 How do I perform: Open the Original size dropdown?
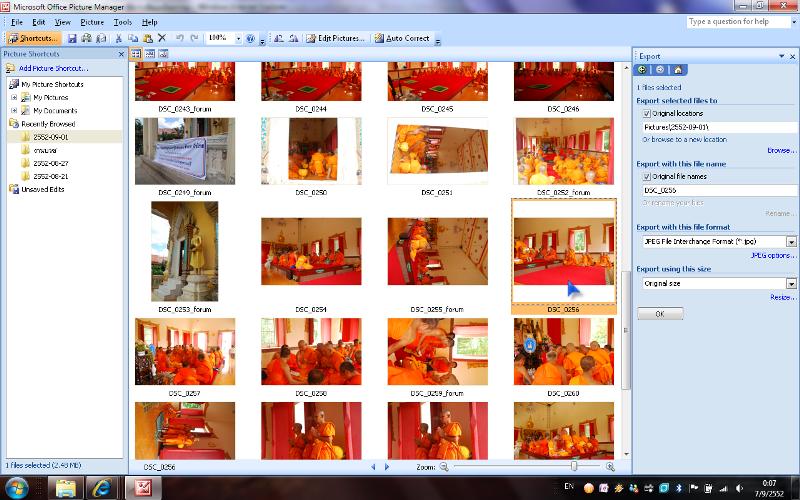point(791,284)
